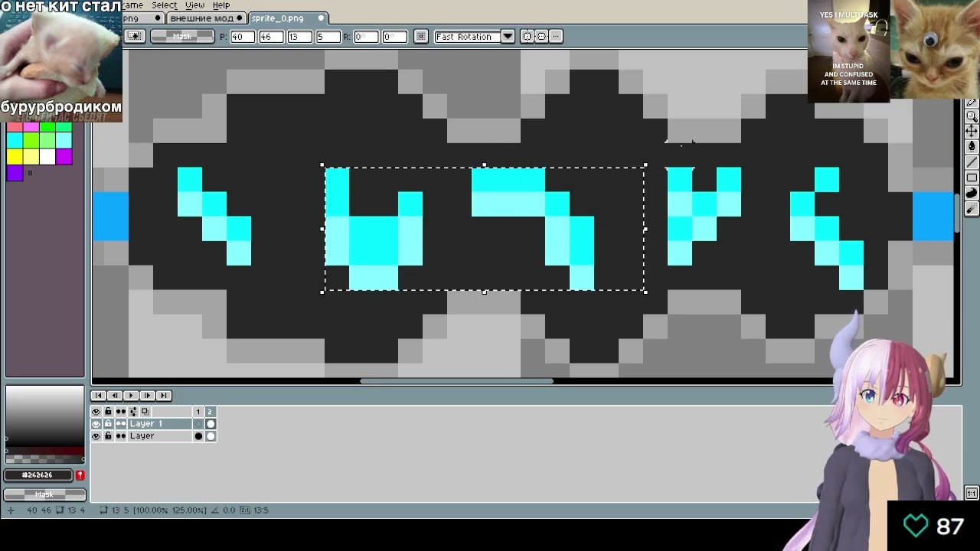Hide Layer 1 using its eye icon
980x551 pixels.
click(x=96, y=424)
